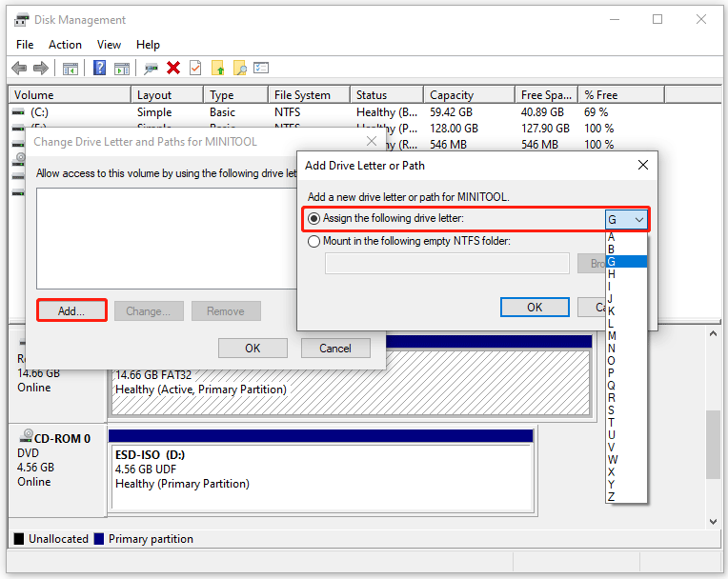Select Mount in empty NTFS folder radio
The image size is (728, 579).
[x=314, y=241]
